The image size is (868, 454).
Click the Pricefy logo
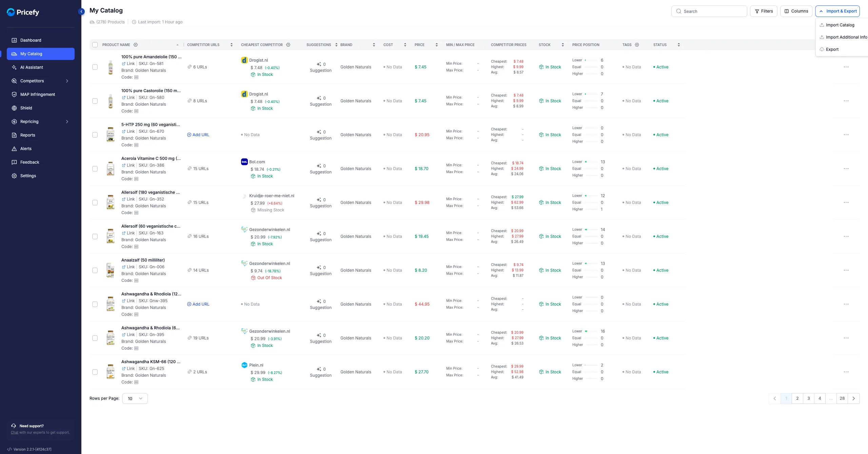coord(23,12)
